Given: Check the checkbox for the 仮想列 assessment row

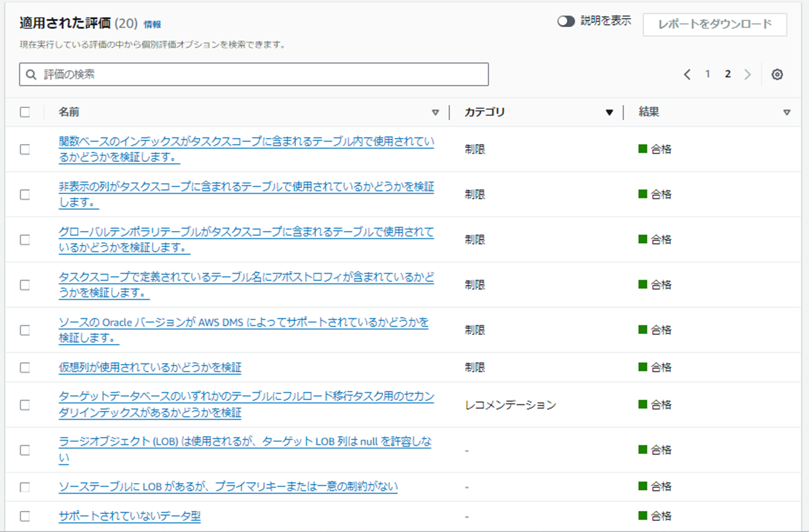Looking at the screenshot, I should coord(24,367).
